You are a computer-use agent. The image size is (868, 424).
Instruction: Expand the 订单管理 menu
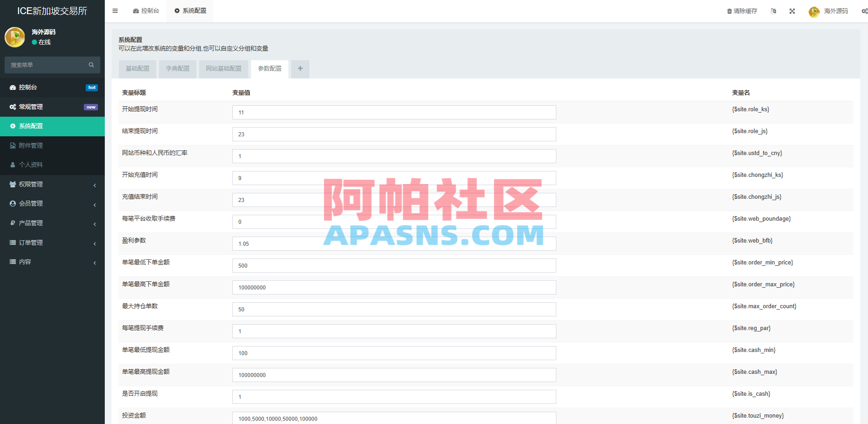tap(31, 242)
